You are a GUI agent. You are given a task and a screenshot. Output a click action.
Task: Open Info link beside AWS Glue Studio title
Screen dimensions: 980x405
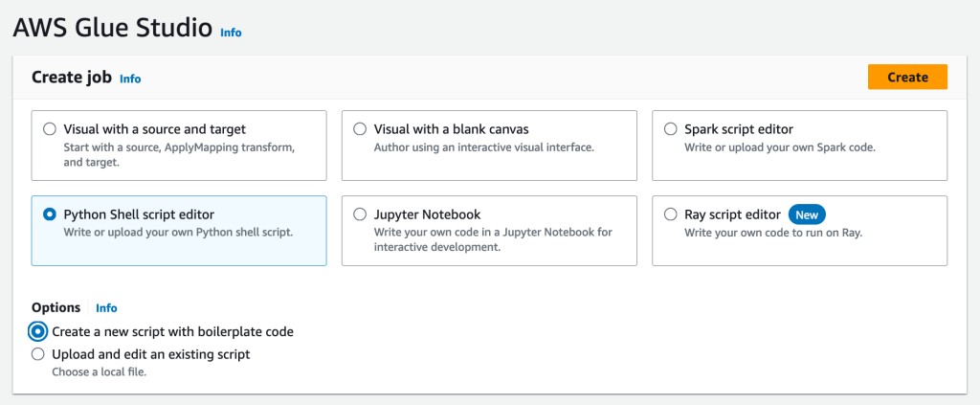coord(231,33)
